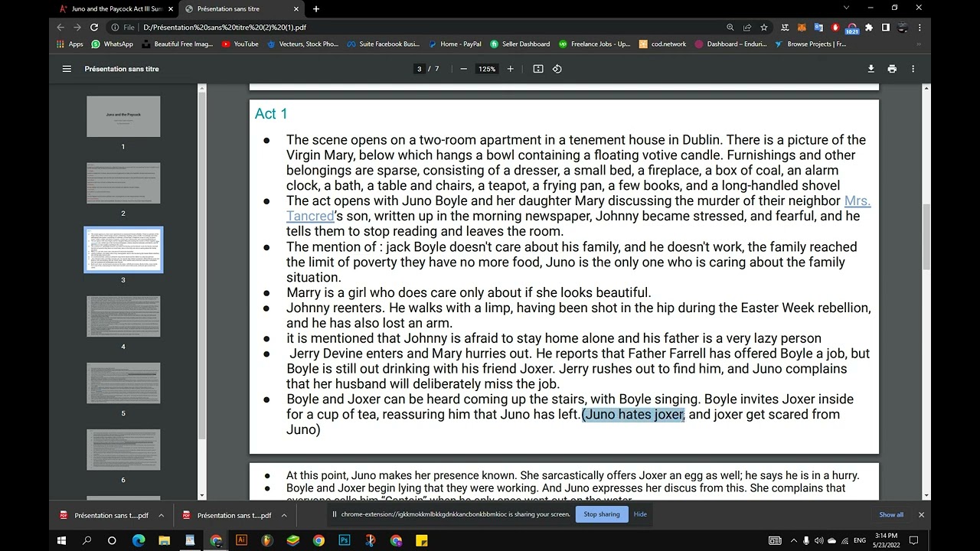Click the browser back arrow
Viewport: 980px width, 551px height.
[x=60, y=27]
